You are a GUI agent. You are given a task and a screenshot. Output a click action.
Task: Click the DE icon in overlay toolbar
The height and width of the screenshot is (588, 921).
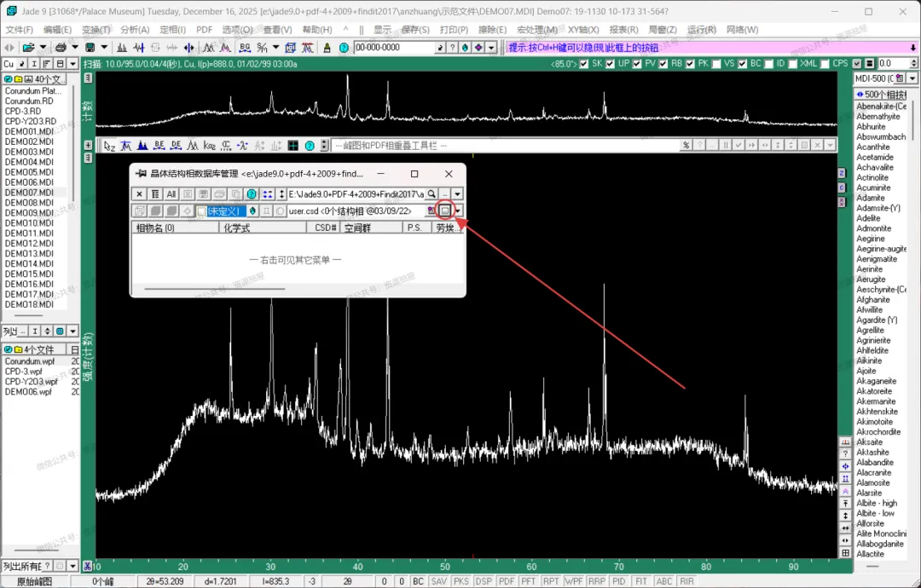(x=176, y=146)
